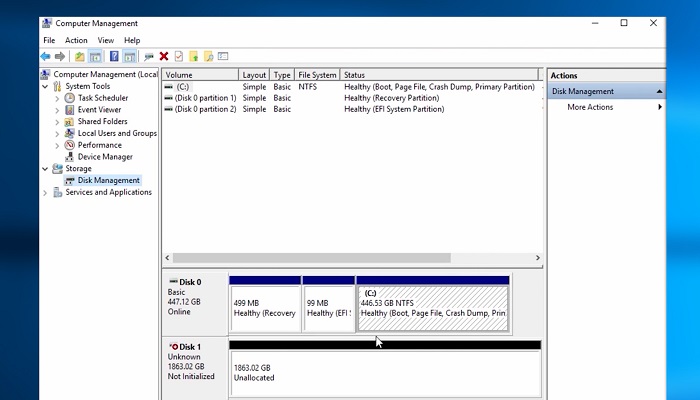Open More Actions in Actions pane
Screen dimensions: 700x400
(590, 107)
